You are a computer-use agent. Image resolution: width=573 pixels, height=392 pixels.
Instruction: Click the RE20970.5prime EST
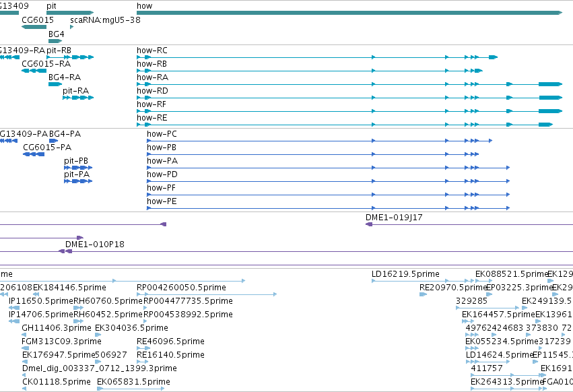pos(423,294)
